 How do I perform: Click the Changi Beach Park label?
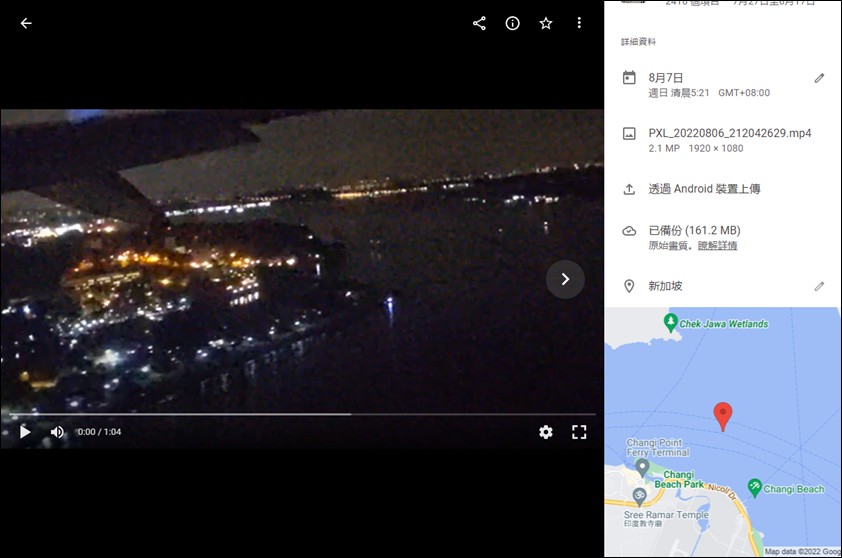pyautogui.click(x=679, y=479)
